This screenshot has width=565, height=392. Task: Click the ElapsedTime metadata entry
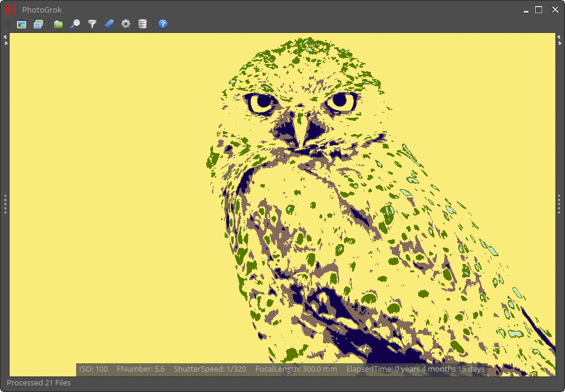click(x=415, y=369)
